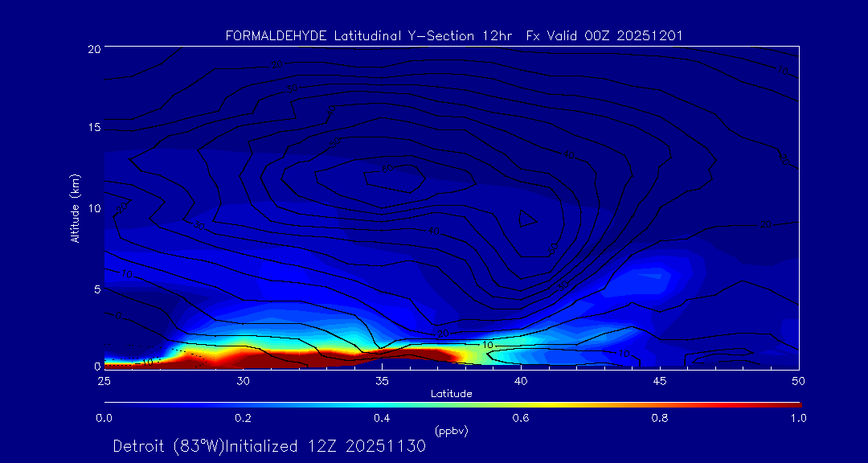Select the "Altitude (km)" vertical axis label
Viewport: 868px width, 463px height.
click(76, 209)
